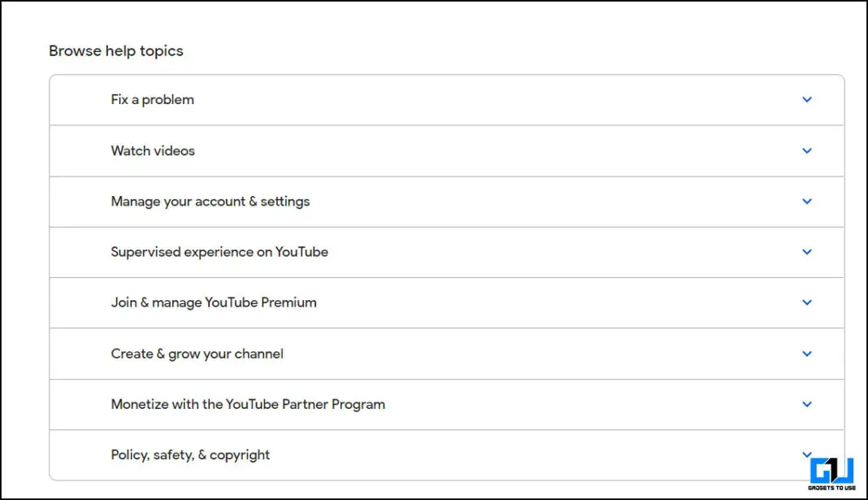Collapse the Fix a problem chevron arrow
This screenshot has width=868, height=500.
tap(807, 99)
